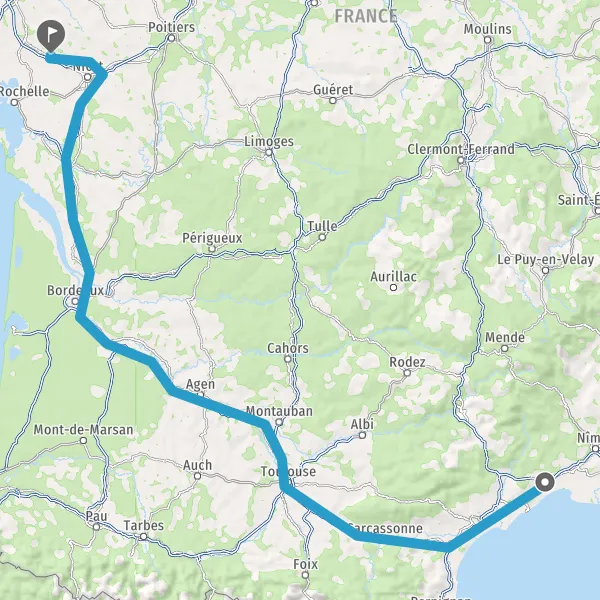This screenshot has width=600, height=600.
Task: Select the Albi city marker
Action: coord(362,435)
